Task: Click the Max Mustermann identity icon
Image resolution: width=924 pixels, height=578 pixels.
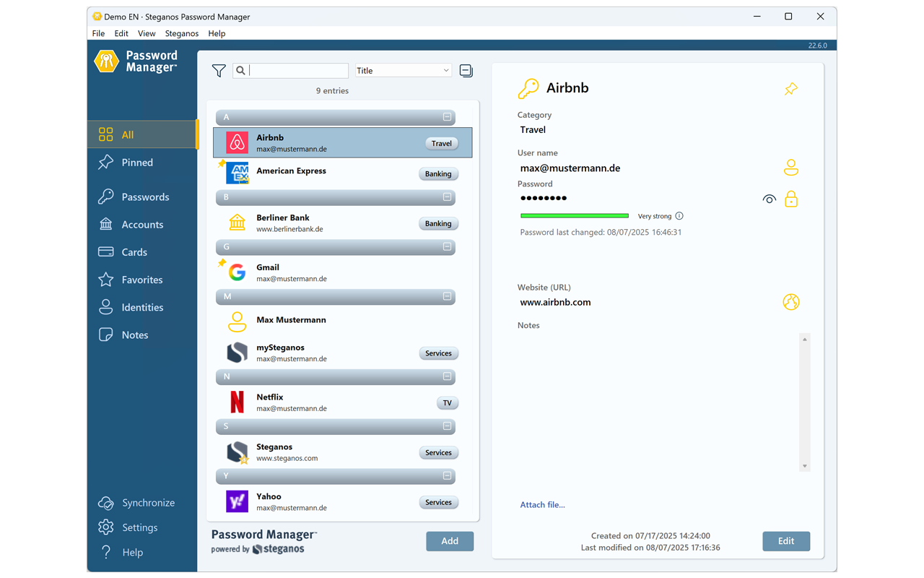Action: [237, 322]
